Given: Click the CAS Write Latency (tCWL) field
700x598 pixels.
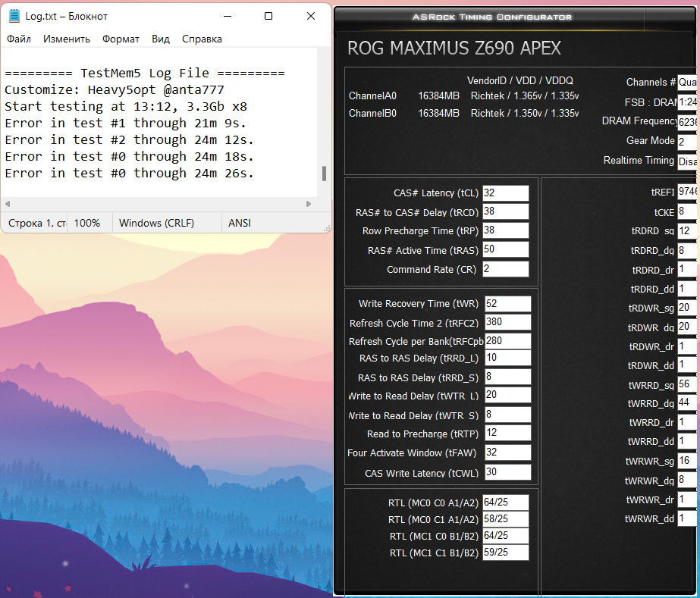Looking at the screenshot, I should coord(507,472).
